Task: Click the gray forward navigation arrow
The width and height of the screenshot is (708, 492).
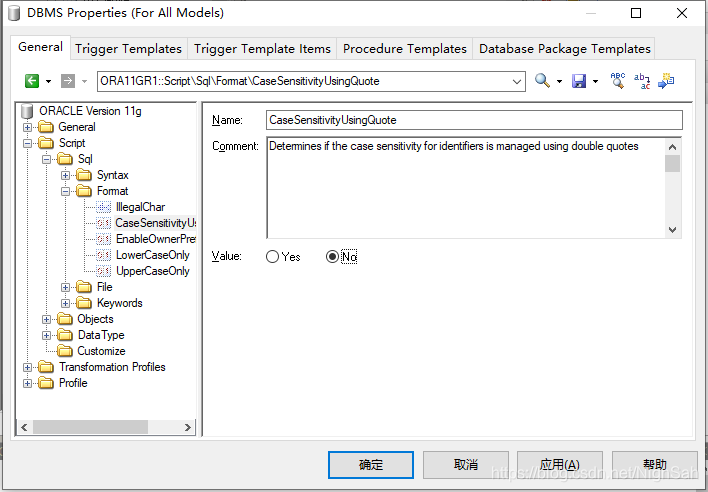Action: pyautogui.click(x=68, y=81)
